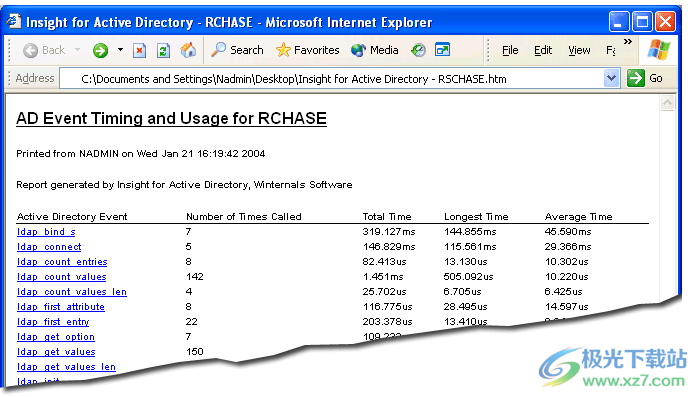Viewport: 698px width, 397px height.
Task: Open the ldap_count_values_len link
Action: (x=72, y=292)
